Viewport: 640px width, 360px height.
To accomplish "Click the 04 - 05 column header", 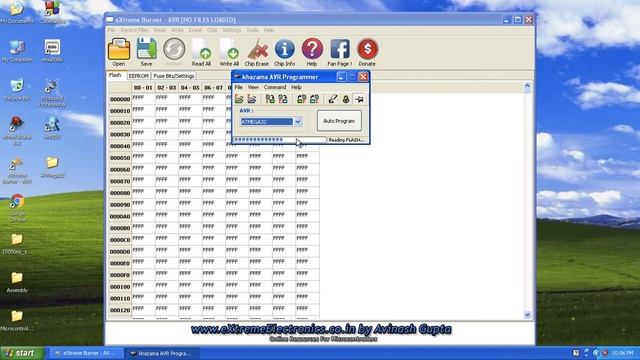I will tap(190, 88).
